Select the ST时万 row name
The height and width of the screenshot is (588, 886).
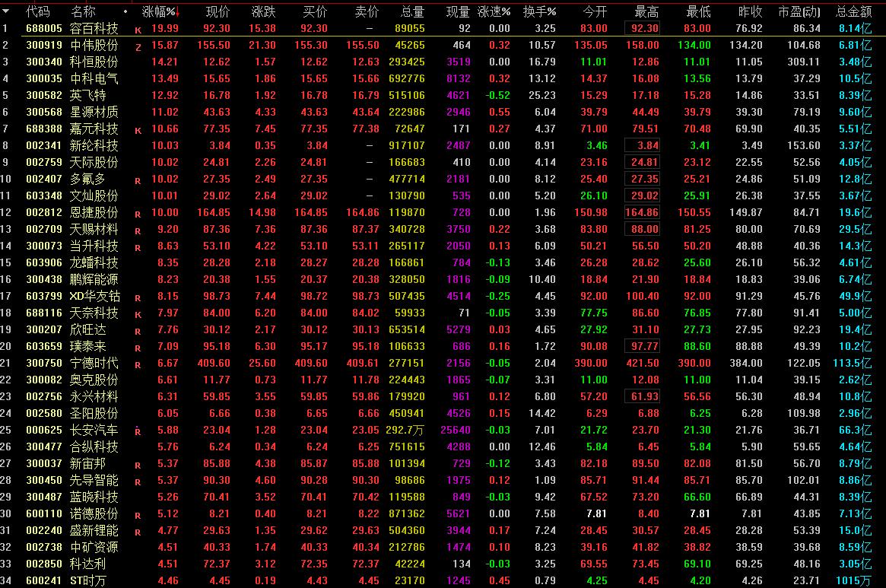(91, 580)
